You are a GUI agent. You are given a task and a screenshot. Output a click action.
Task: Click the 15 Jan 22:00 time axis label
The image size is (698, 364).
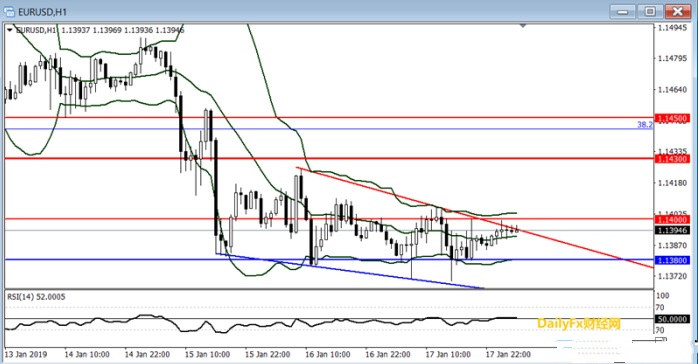(268, 355)
